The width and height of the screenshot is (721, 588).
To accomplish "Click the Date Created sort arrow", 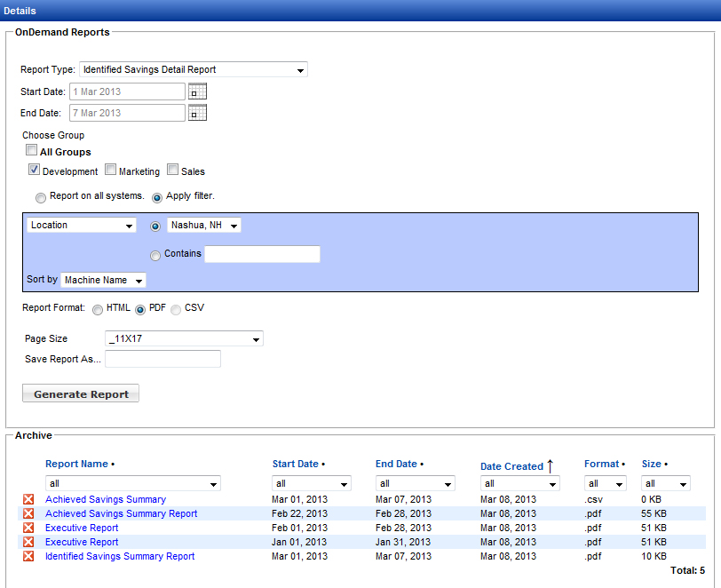I will [x=550, y=465].
